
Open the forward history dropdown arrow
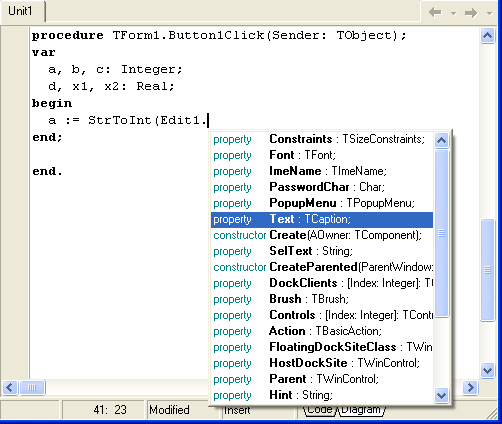coord(489,13)
